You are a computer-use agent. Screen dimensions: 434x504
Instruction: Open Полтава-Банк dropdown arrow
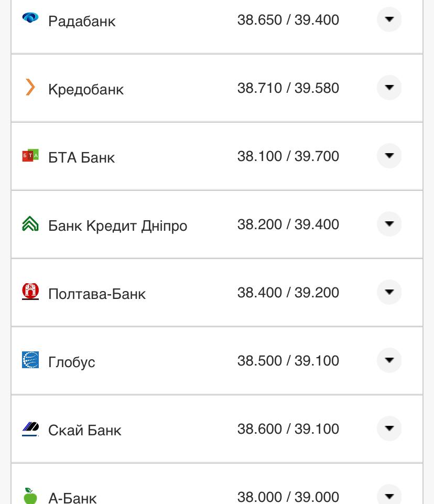(x=389, y=292)
